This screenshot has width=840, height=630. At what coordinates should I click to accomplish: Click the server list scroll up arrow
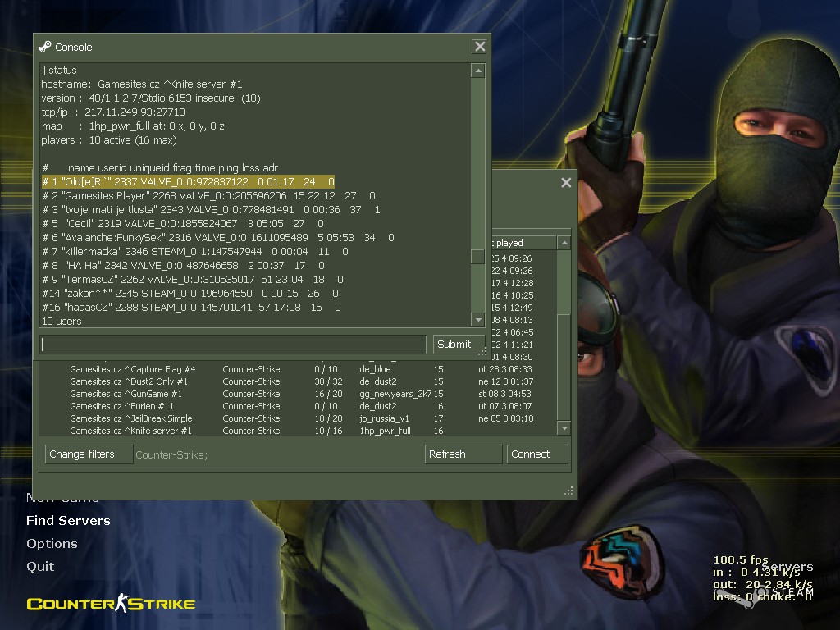tap(564, 243)
